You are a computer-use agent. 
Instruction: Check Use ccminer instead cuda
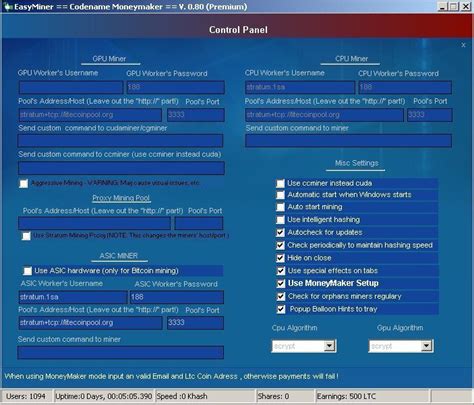[x=281, y=183]
